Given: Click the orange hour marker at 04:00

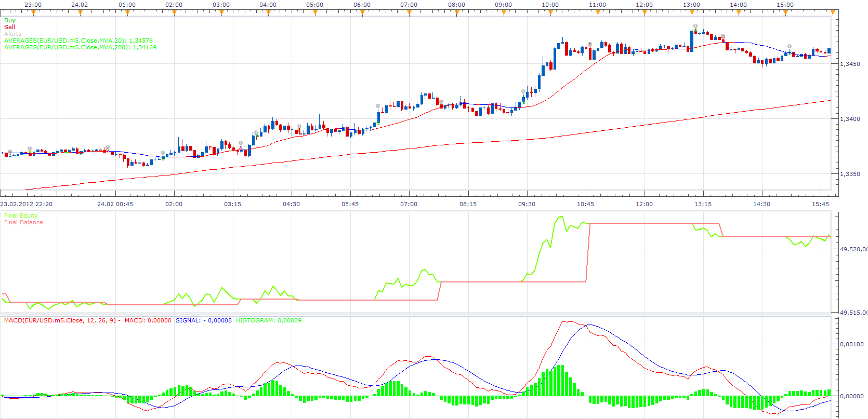Looking at the screenshot, I should point(268,13).
